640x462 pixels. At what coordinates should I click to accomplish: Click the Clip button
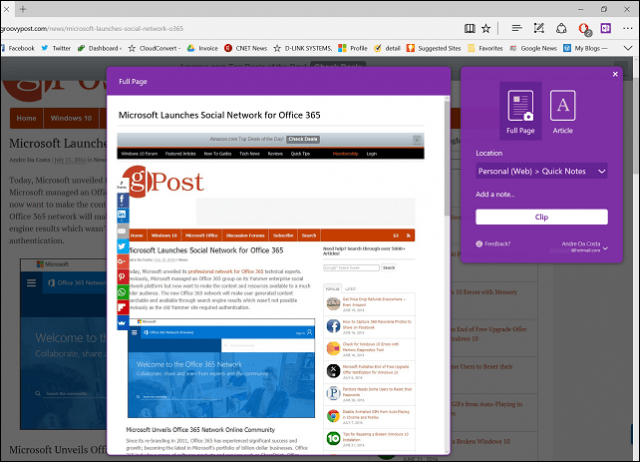point(541,217)
